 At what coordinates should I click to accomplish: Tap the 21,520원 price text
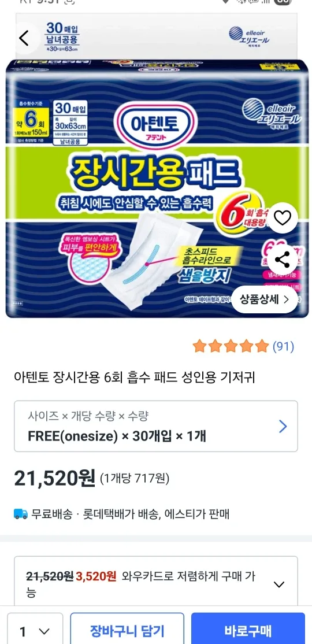point(54,479)
